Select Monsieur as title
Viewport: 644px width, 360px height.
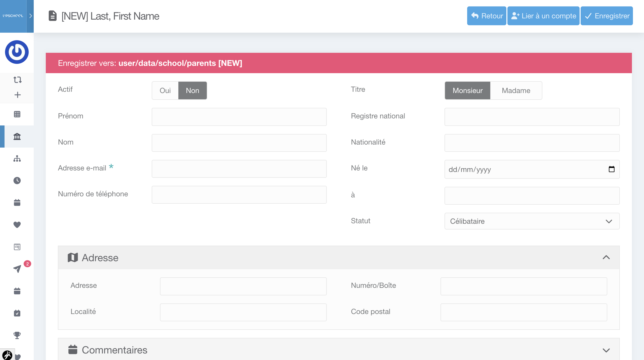468,91
